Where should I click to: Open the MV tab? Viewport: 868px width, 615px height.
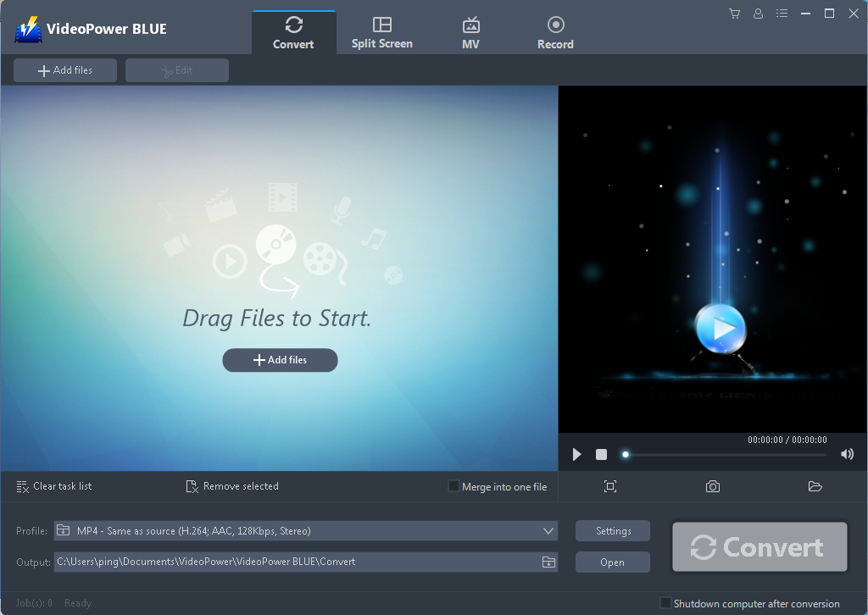click(x=470, y=33)
